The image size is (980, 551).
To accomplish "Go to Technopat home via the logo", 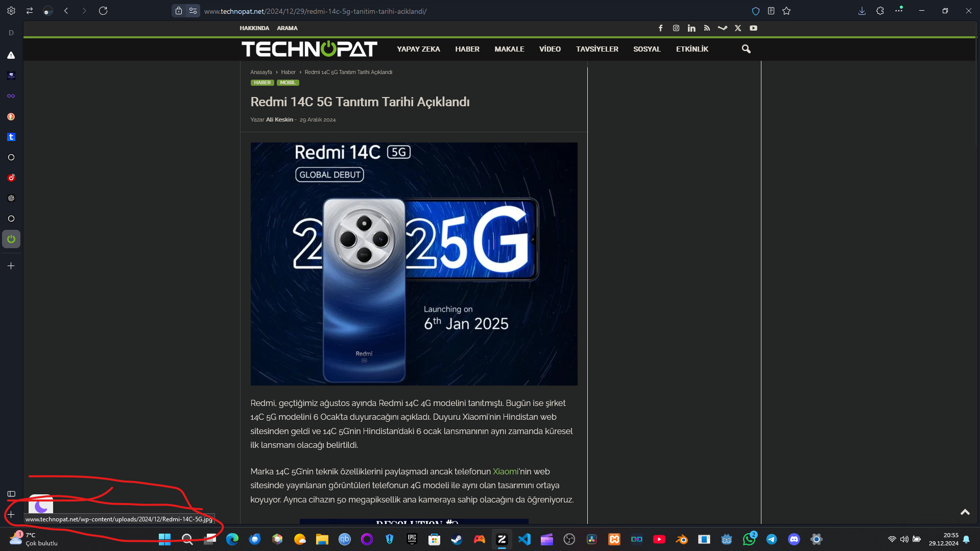I will coord(309,49).
